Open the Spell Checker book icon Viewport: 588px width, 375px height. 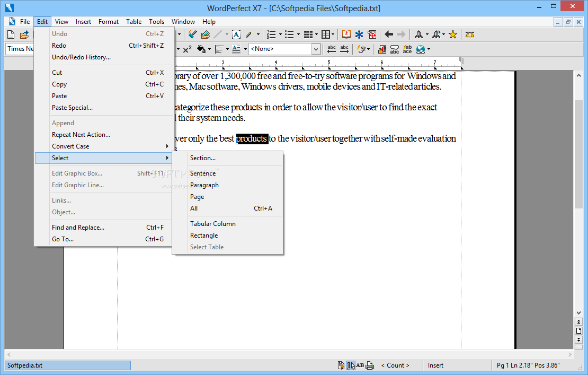click(x=346, y=34)
